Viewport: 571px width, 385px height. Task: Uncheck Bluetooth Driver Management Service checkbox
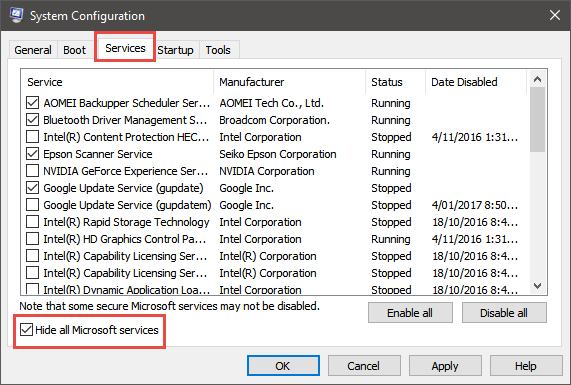click(32, 120)
